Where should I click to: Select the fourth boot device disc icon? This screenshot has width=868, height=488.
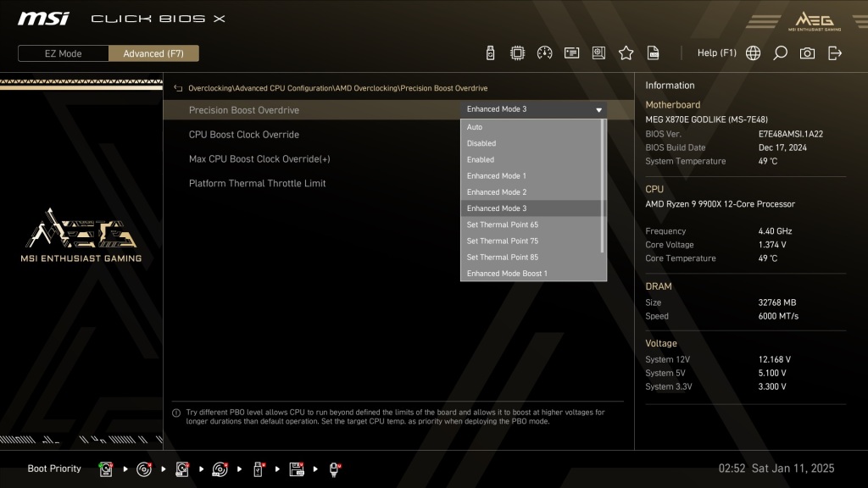(x=220, y=469)
